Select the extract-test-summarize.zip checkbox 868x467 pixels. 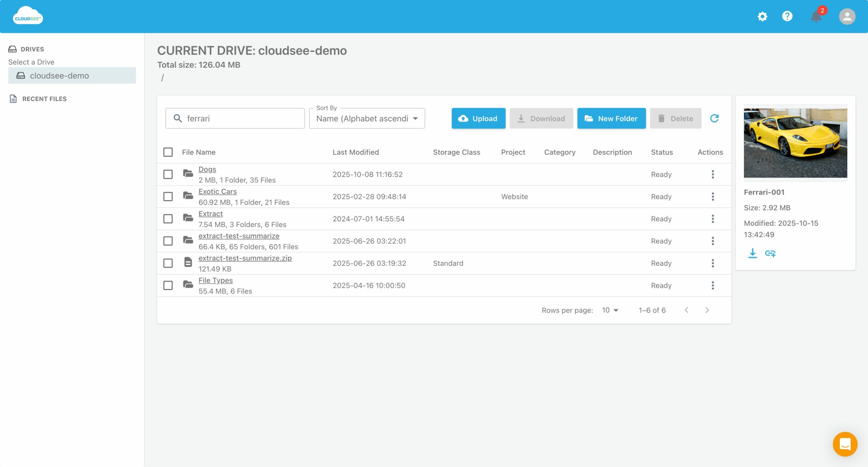168,263
